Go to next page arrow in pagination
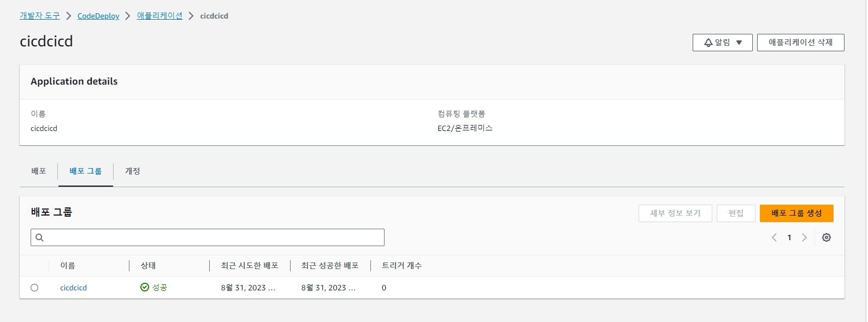Screen dimensions: 868x322 804,237
